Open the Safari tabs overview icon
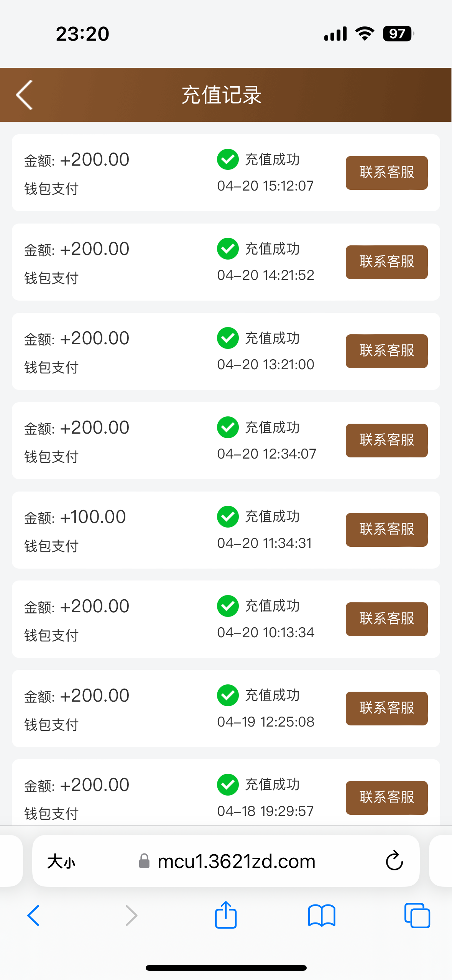Viewport: 452px width, 980px height. (x=417, y=916)
